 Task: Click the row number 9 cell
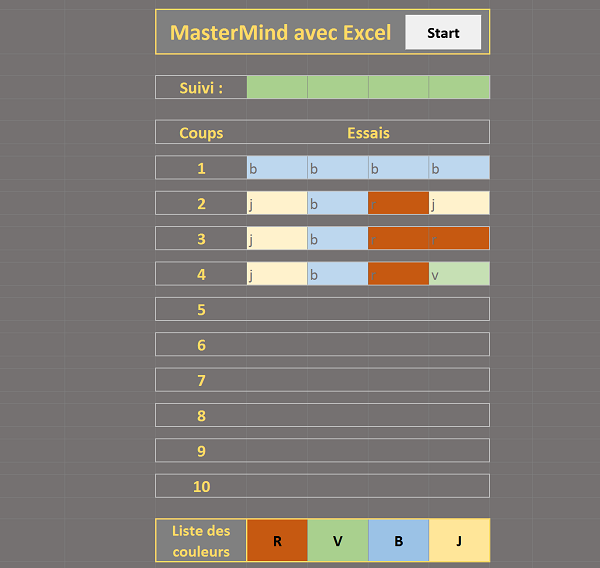coord(201,450)
